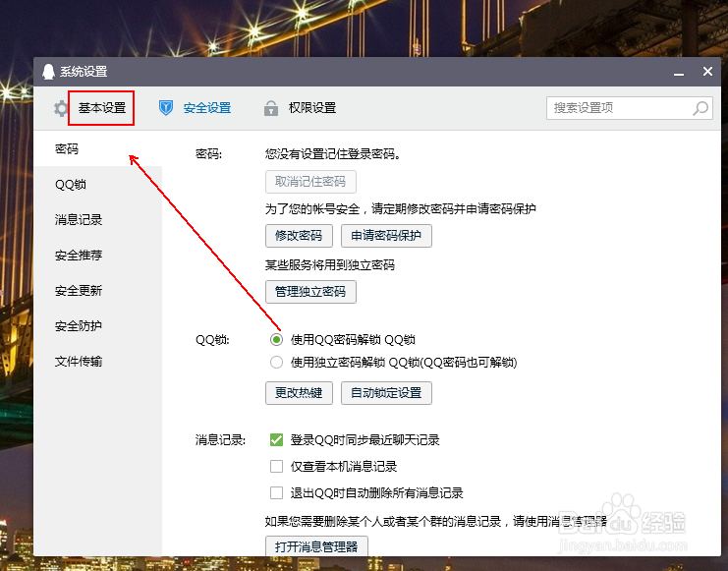Select 使用QQ密码解锁 QQ锁 radio option

(x=276, y=340)
